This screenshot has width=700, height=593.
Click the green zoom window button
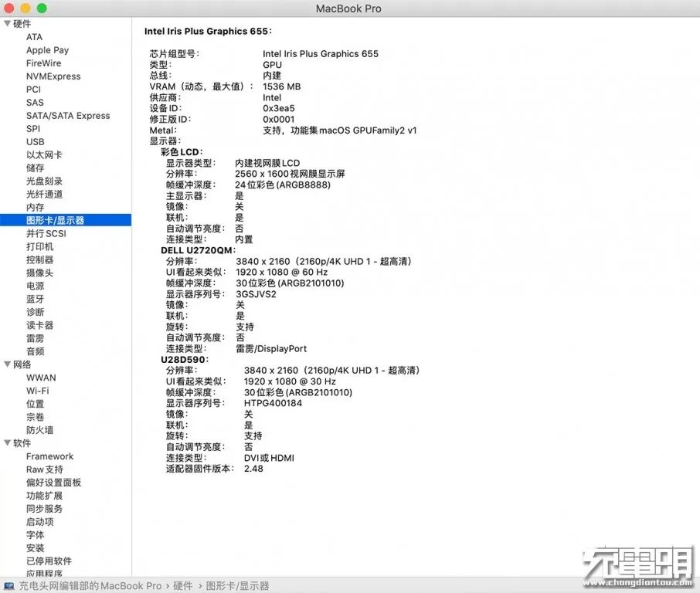[x=42, y=8]
